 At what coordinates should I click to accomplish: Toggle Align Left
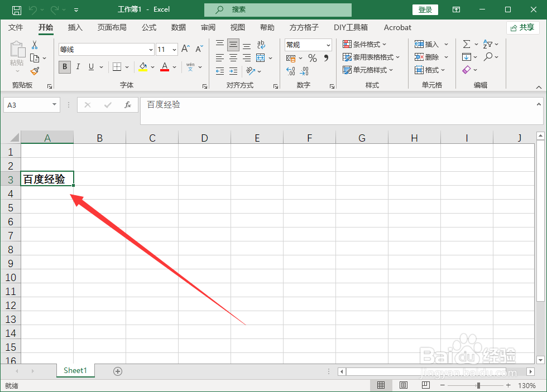[x=220, y=58]
